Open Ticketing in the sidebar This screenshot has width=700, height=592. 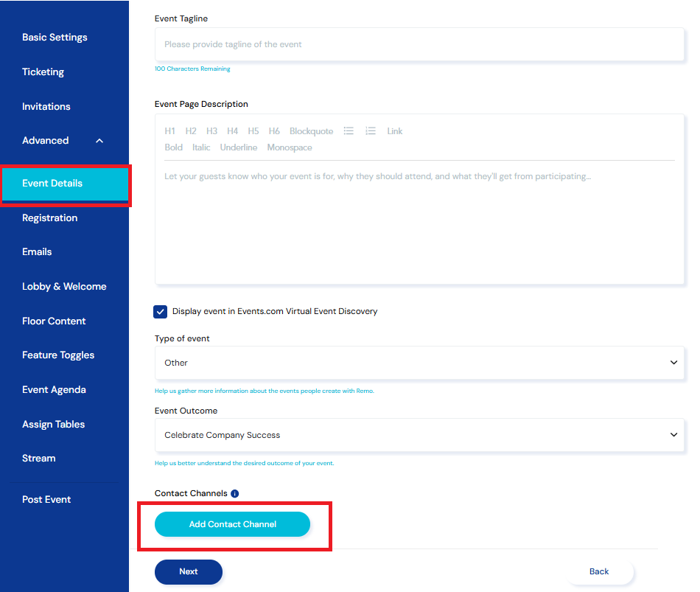point(43,72)
